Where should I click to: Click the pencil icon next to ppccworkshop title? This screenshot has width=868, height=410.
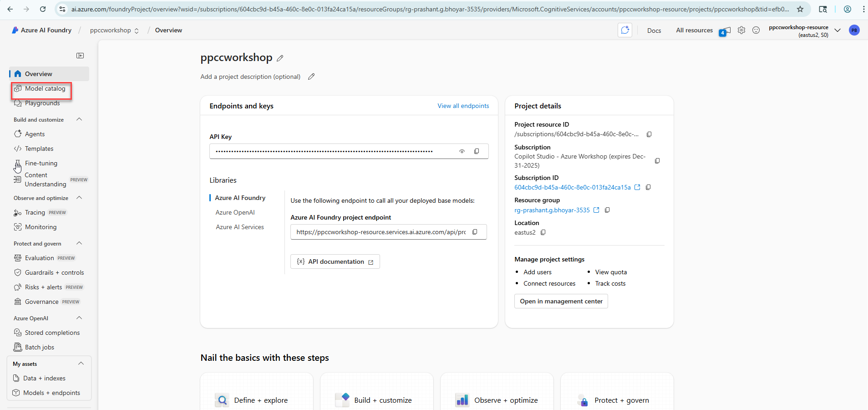tap(280, 58)
